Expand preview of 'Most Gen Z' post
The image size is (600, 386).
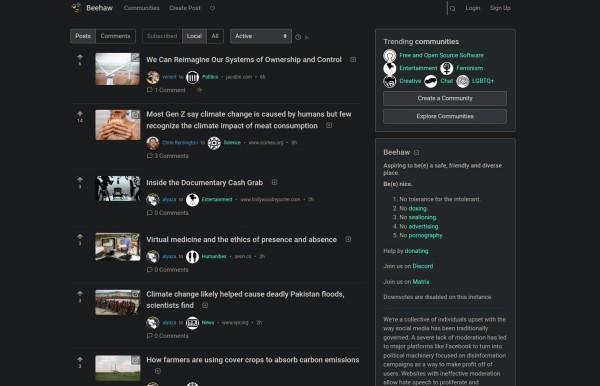(x=329, y=125)
